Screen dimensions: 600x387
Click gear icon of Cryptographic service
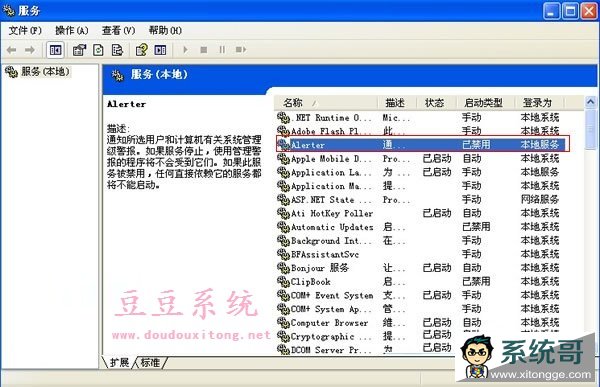click(x=283, y=336)
